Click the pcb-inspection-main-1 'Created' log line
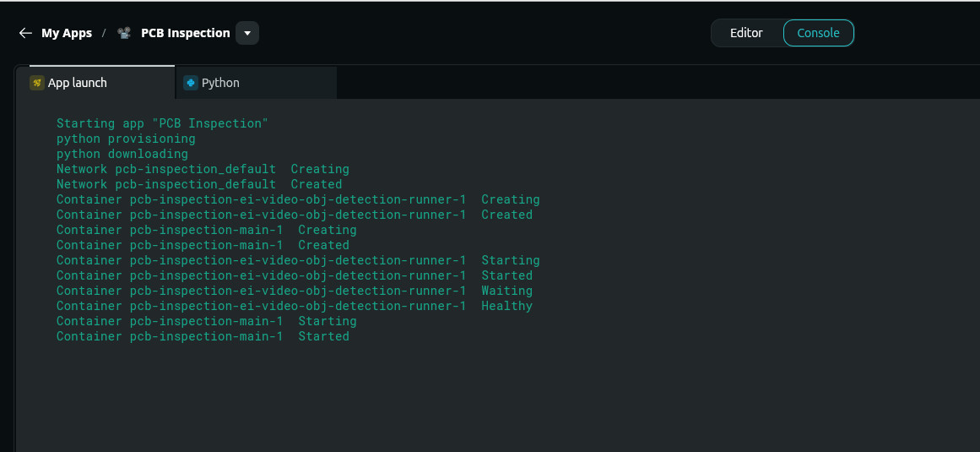The height and width of the screenshot is (452, 980). click(x=203, y=245)
